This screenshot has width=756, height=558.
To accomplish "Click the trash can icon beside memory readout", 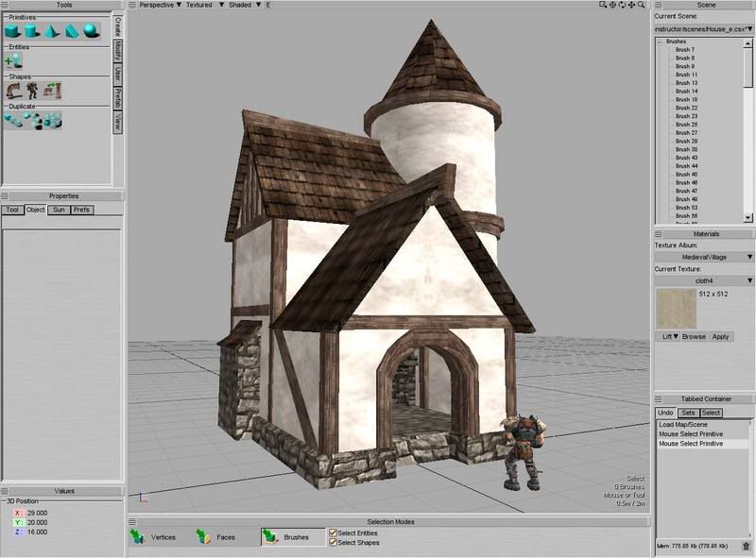I will pos(746,546).
